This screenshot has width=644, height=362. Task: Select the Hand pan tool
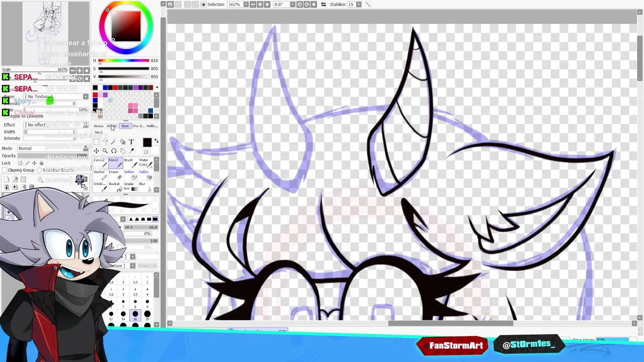coord(122,151)
